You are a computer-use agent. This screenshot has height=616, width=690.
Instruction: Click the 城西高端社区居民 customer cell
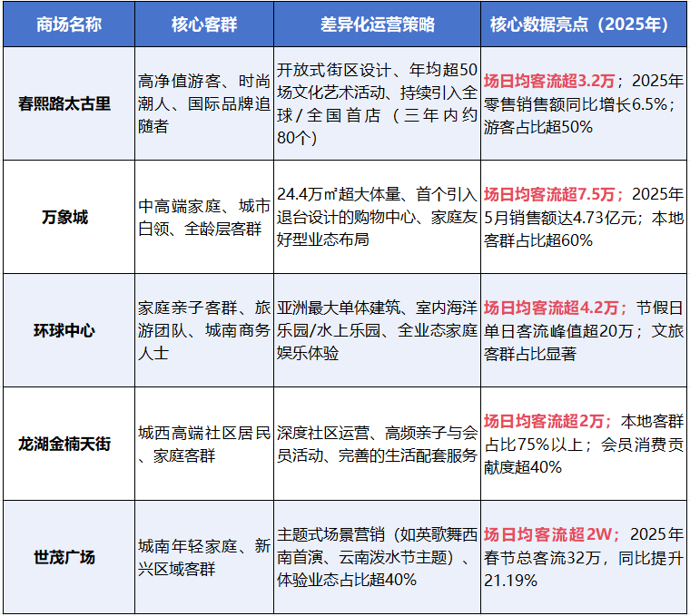click(204, 445)
